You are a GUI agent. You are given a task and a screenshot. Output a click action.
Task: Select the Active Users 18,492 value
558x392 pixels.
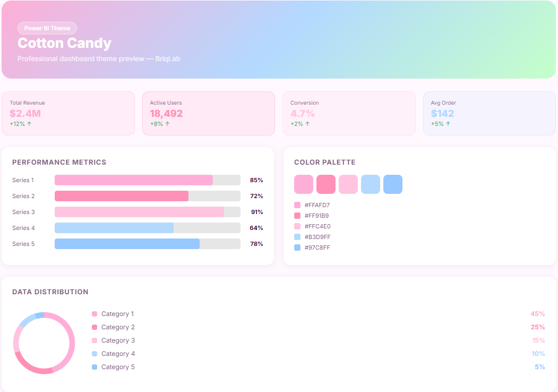coord(166,113)
